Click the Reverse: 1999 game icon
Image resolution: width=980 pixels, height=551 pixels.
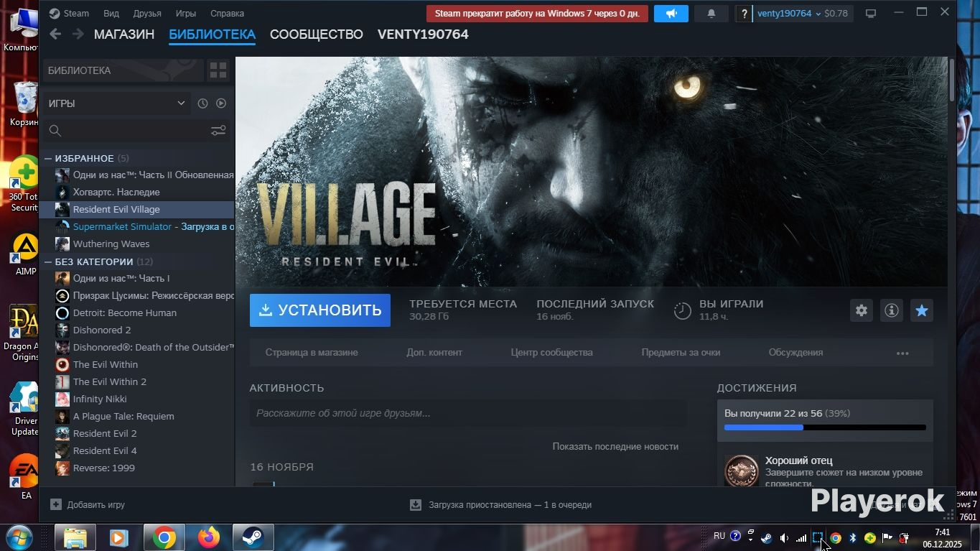point(62,468)
